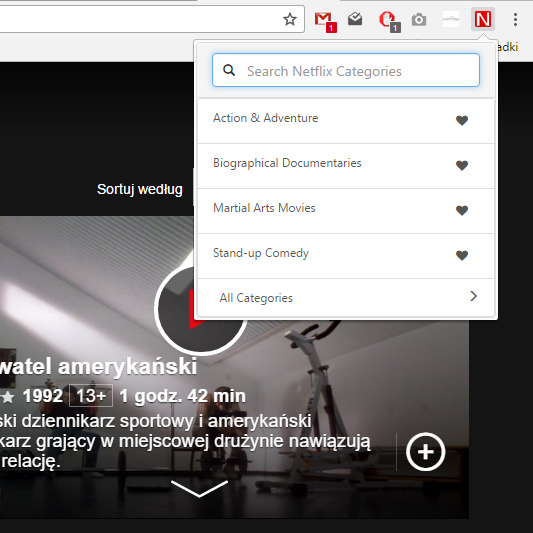Click the search magnifier icon in popup

pos(229,70)
